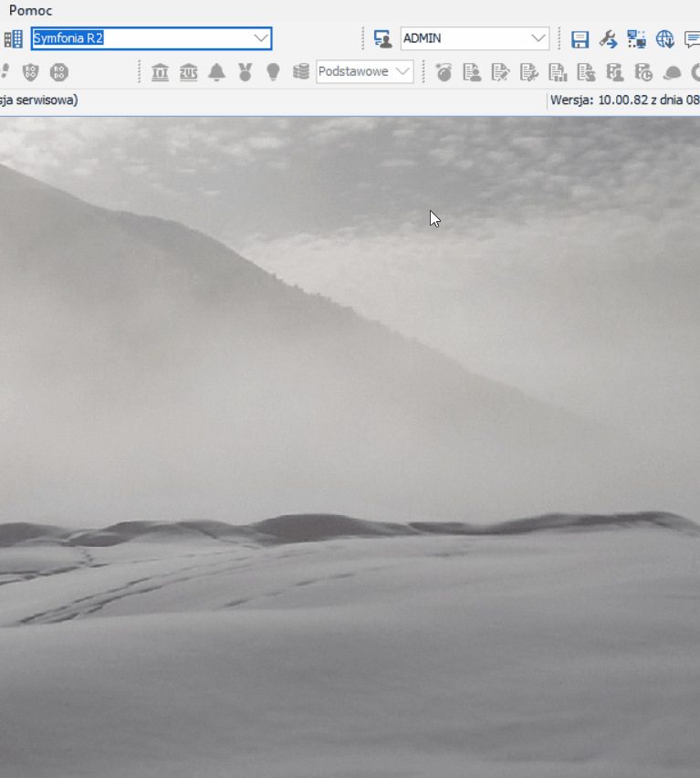Click the sheet with clock icon
This screenshot has width=700, height=778.
(643, 72)
